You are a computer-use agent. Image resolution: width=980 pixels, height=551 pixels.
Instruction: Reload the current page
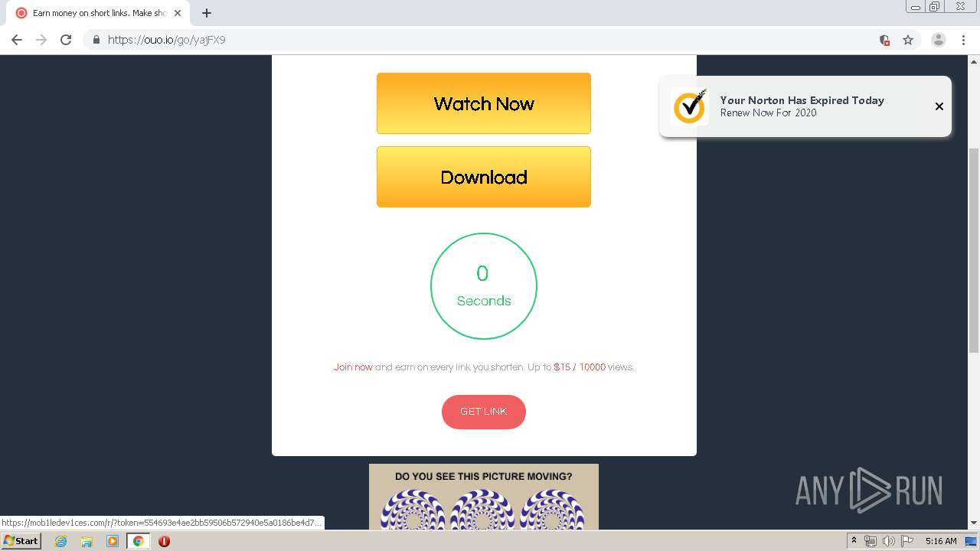pyautogui.click(x=66, y=40)
